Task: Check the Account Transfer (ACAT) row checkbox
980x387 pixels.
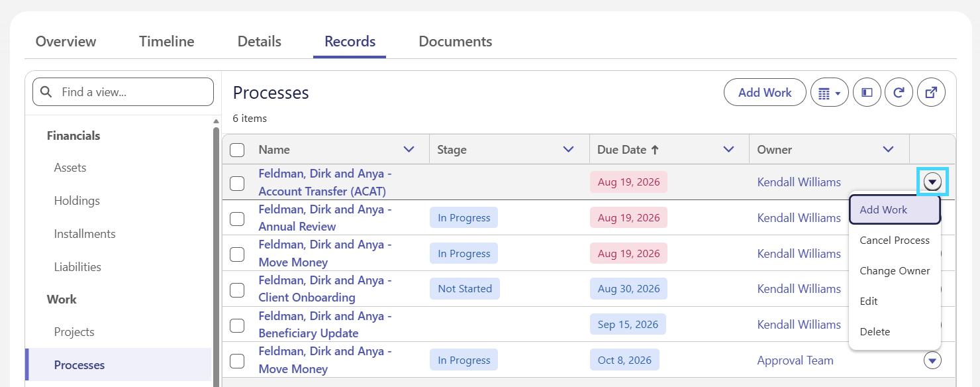Action: pyautogui.click(x=237, y=183)
